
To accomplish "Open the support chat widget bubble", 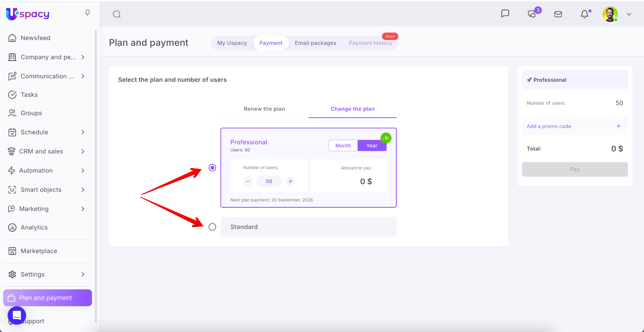I will click(x=17, y=315).
